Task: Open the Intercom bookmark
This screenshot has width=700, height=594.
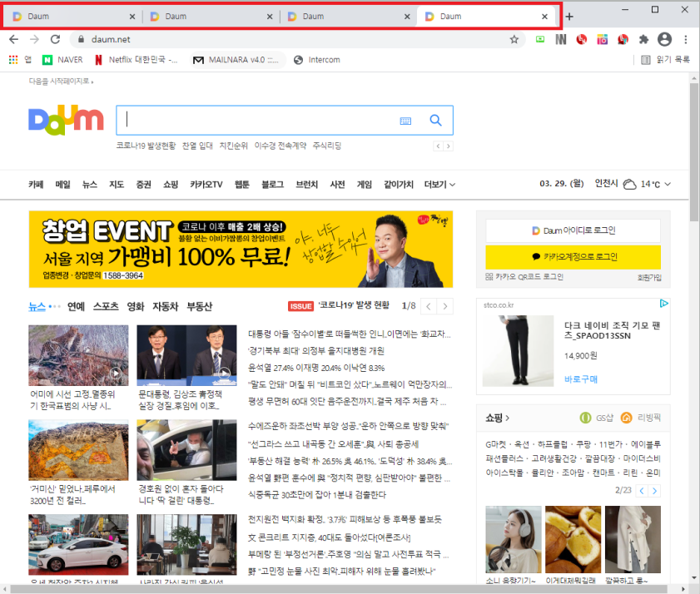Action: pos(317,59)
